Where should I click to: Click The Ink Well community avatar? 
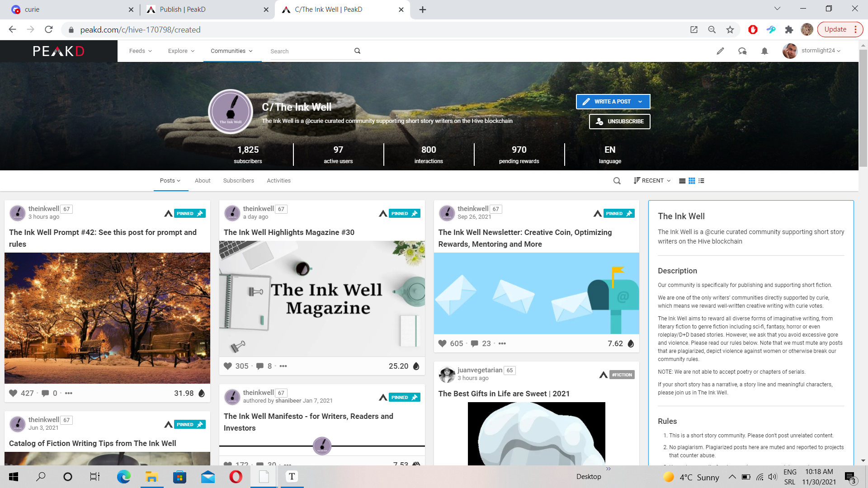231,111
